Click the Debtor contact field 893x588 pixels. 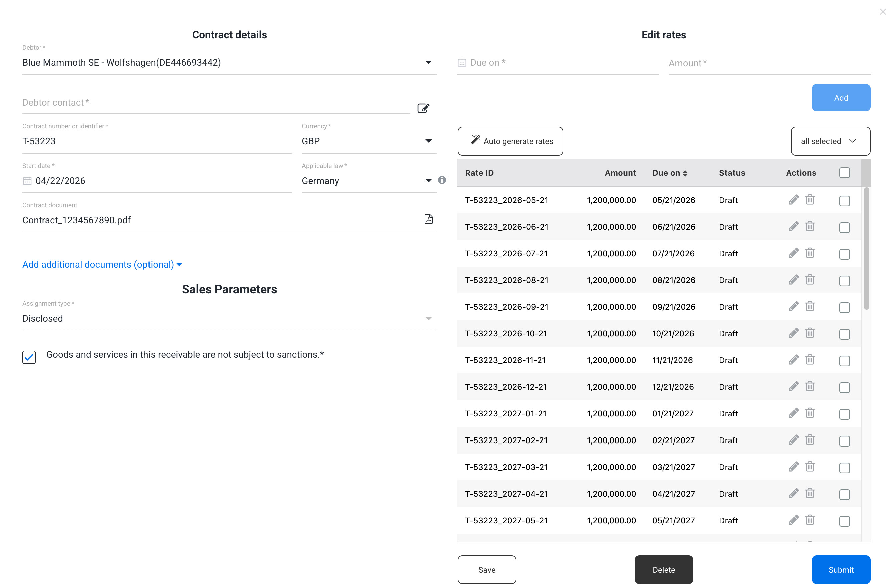point(216,103)
